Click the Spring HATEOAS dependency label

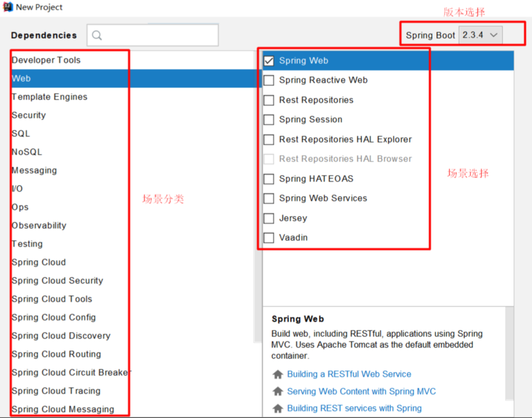pos(316,179)
